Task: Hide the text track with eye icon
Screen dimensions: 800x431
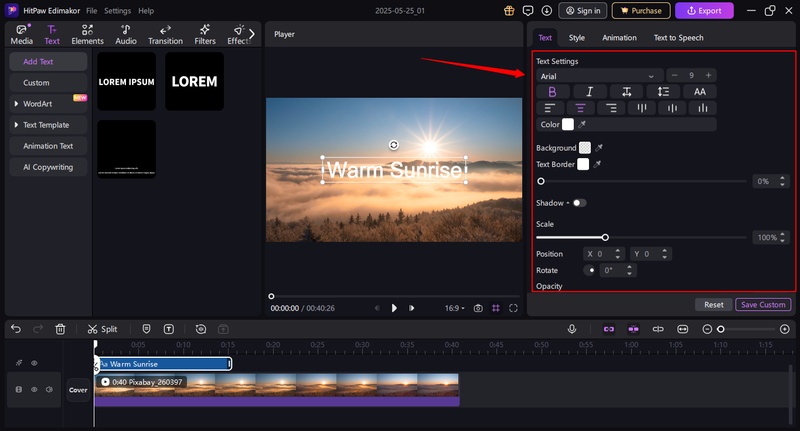Action: click(x=34, y=363)
